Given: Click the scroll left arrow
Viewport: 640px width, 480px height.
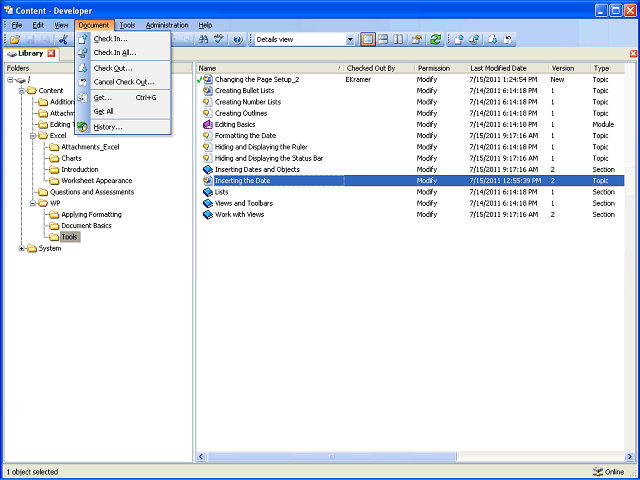Looking at the screenshot, I should (201, 456).
